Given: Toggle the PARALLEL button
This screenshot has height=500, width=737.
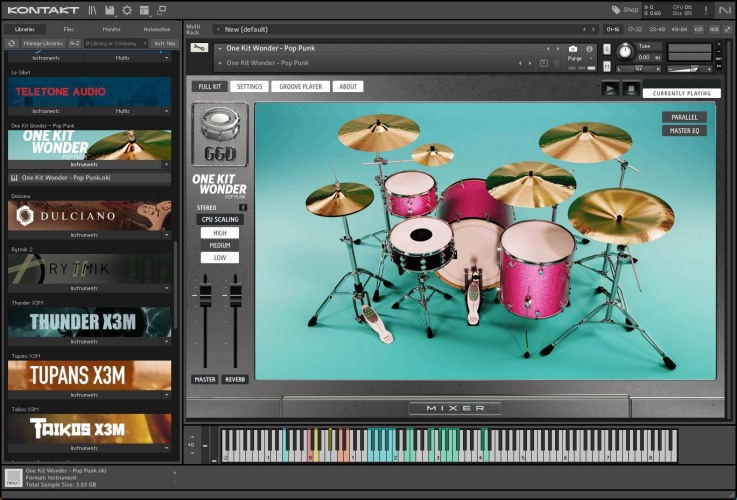Looking at the screenshot, I should pos(684,117).
